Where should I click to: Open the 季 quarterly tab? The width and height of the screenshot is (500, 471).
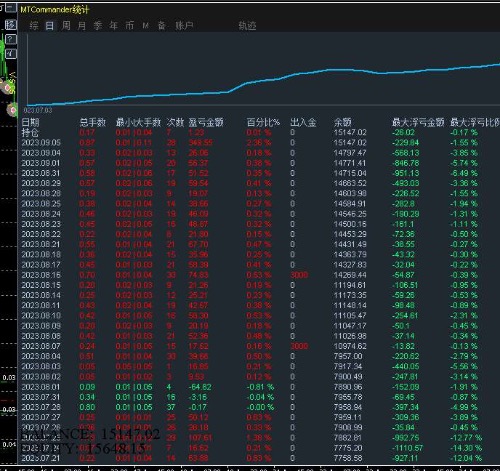tap(98, 26)
